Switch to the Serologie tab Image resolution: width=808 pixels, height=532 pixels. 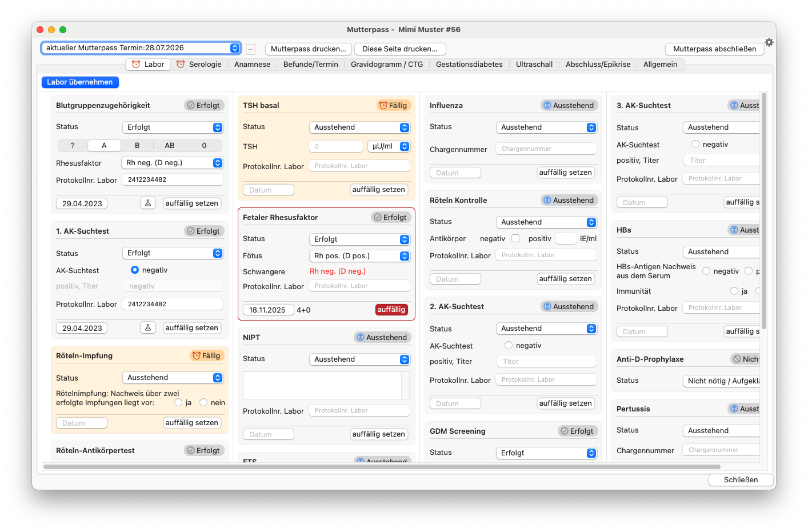click(199, 65)
